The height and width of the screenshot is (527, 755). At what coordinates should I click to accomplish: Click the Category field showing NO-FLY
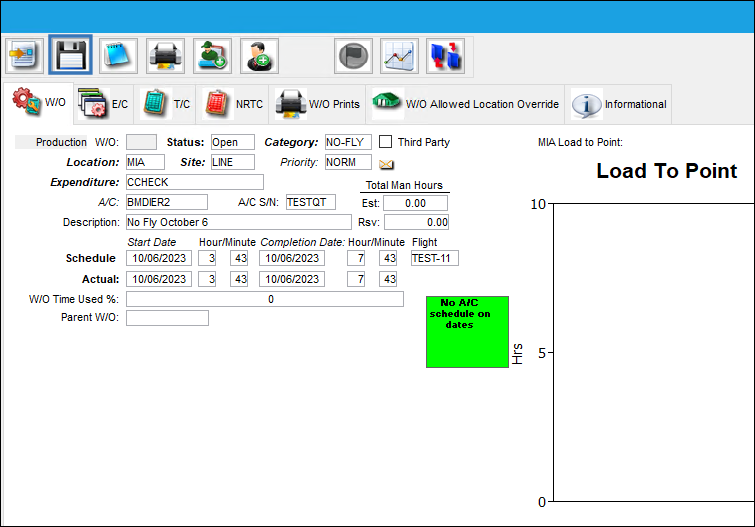click(x=348, y=142)
